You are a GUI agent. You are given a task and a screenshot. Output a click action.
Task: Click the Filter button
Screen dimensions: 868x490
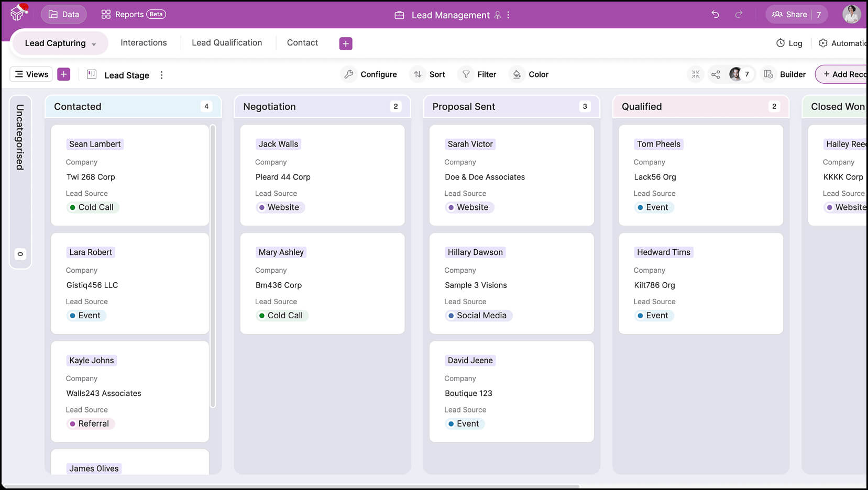point(479,74)
